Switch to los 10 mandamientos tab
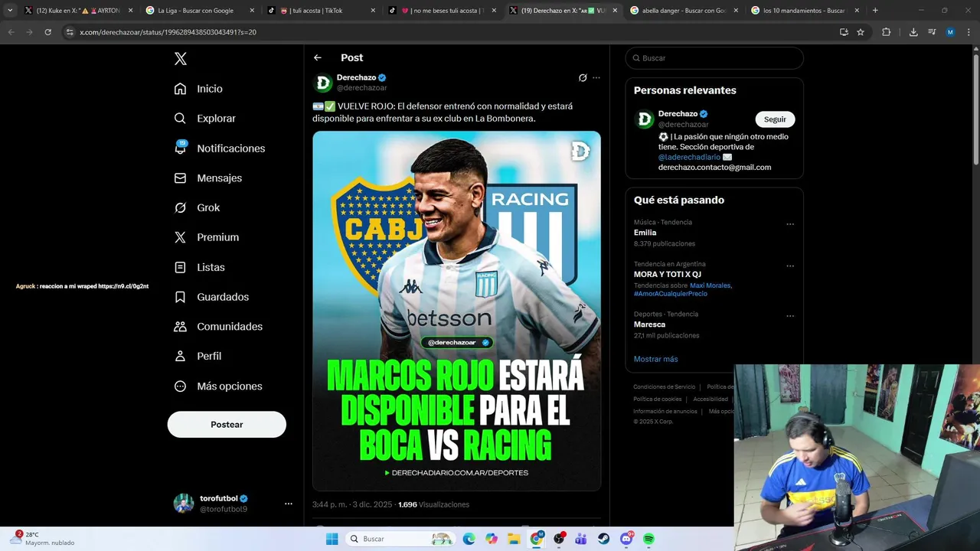Viewport: 980px width, 551px height. tap(805, 11)
